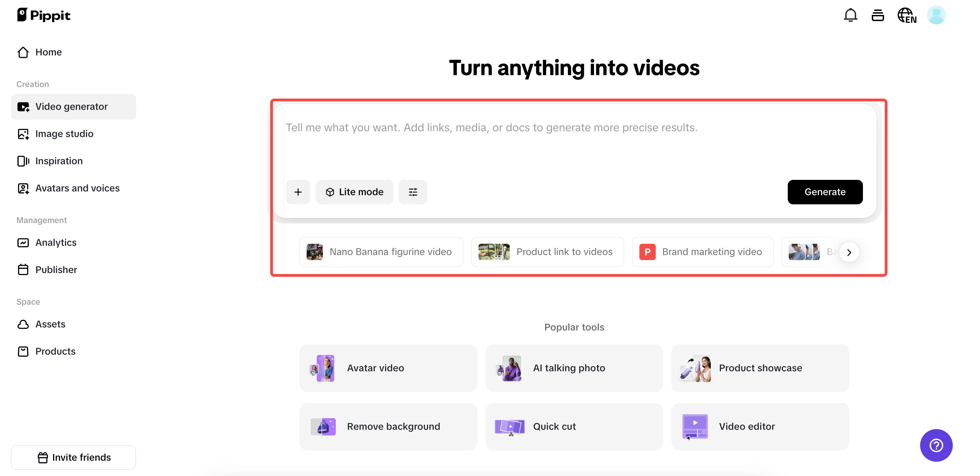
Task: Open Assets under the Space section
Action: [x=51, y=324]
